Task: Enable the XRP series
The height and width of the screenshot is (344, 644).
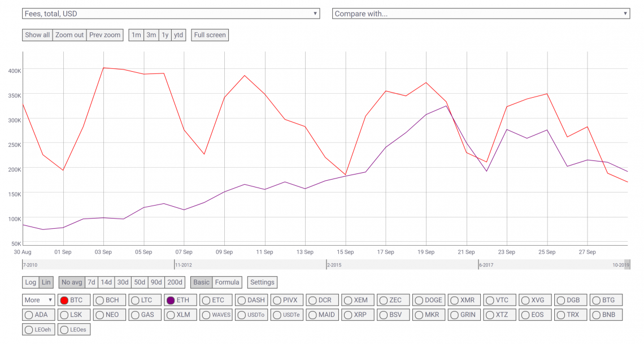Action: [358, 315]
